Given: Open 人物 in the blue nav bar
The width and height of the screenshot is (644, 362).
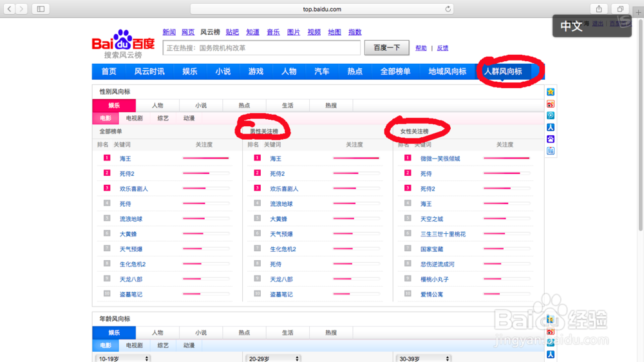Looking at the screenshot, I should point(289,71).
